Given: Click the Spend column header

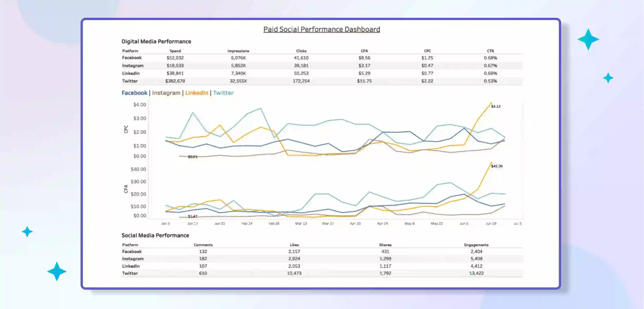Looking at the screenshot, I should point(175,51).
